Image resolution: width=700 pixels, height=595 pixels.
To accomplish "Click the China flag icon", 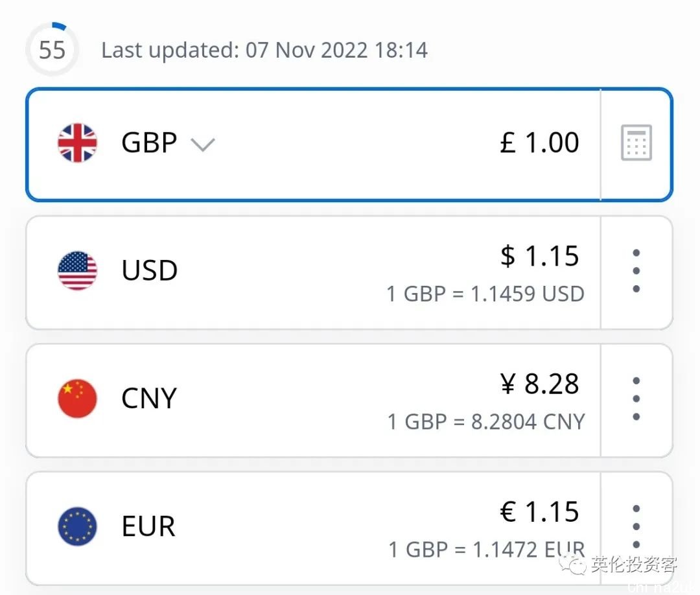I will [78, 398].
